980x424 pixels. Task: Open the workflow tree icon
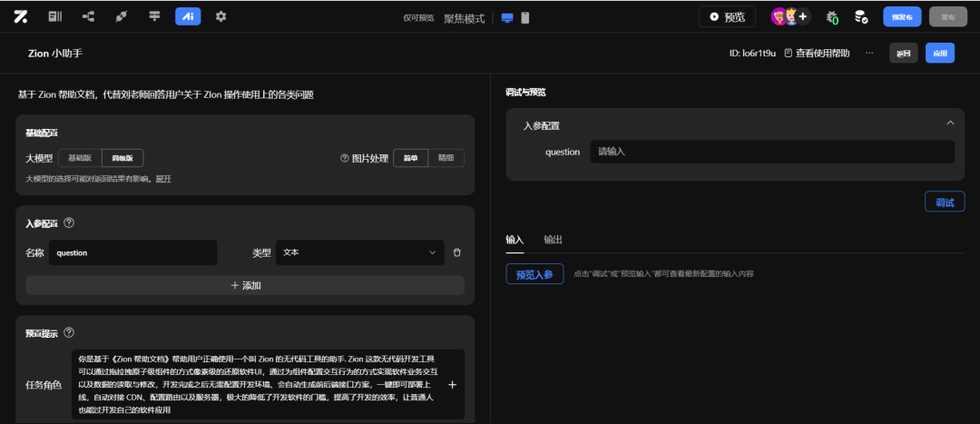[x=88, y=17]
